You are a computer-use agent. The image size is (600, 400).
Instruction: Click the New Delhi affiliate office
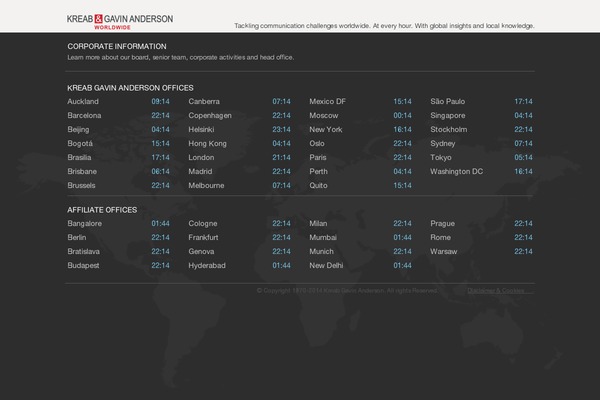[326, 266]
